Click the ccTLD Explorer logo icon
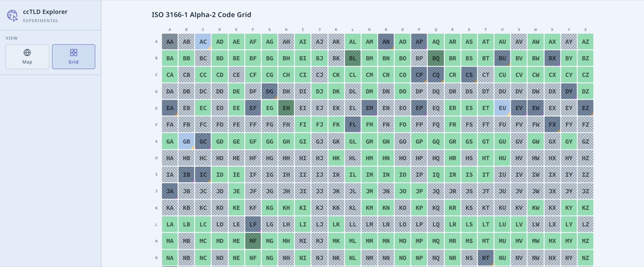The width and height of the screenshot is (644, 267). tap(12, 16)
